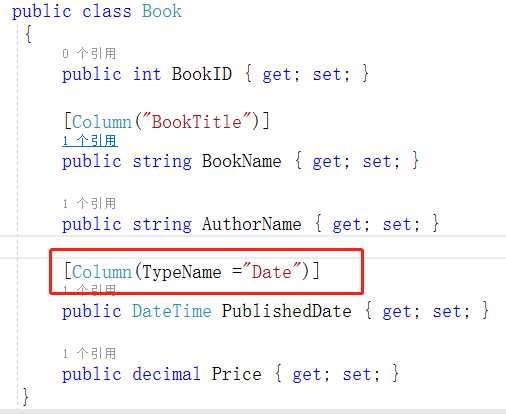
Task: Click the 'string' type on the BookName line
Action: click(162, 161)
